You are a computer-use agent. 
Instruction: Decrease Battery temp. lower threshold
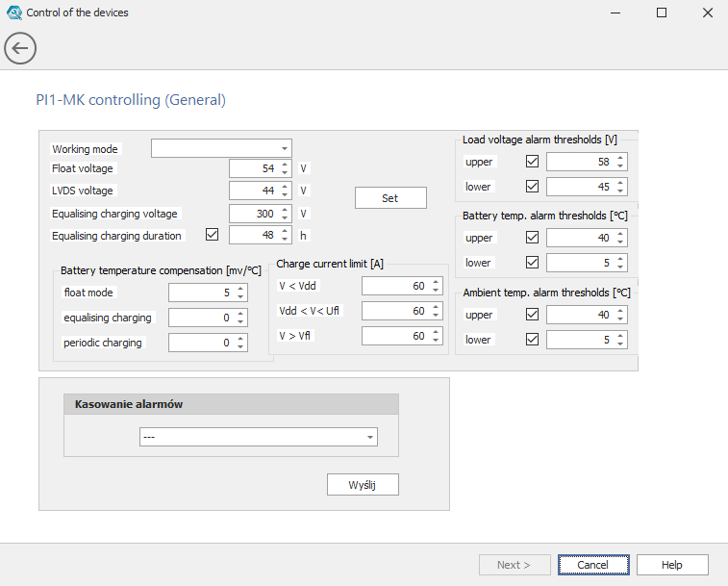coord(620,268)
